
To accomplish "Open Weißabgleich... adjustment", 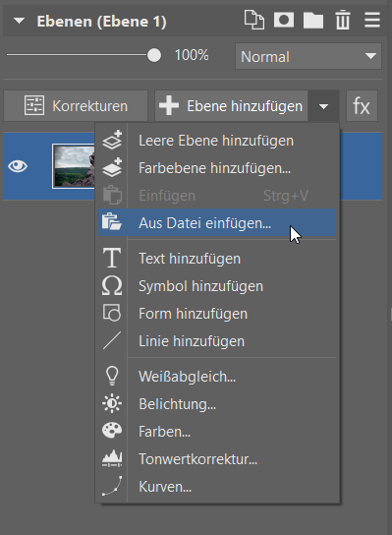I will click(x=217, y=377).
